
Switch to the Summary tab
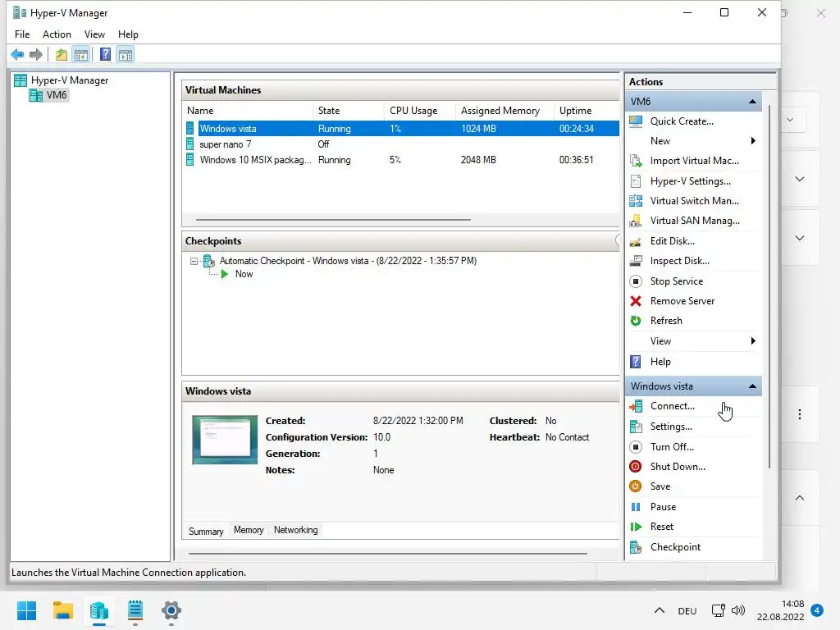(x=206, y=531)
